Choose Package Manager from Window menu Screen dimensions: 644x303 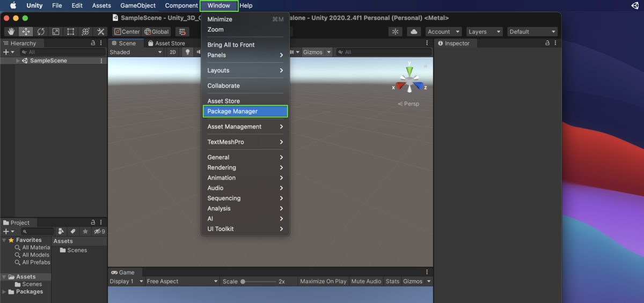tap(246, 111)
